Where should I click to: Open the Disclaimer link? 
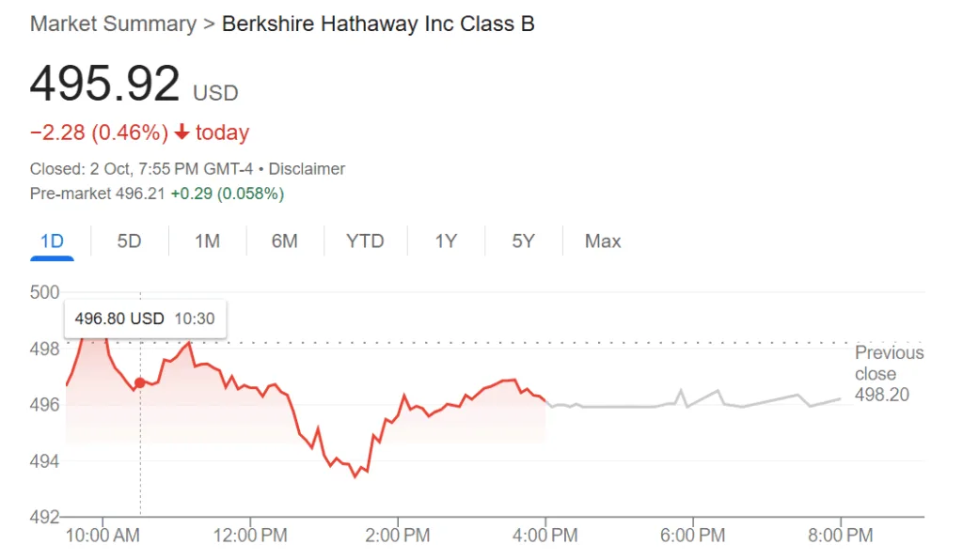click(306, 168)
